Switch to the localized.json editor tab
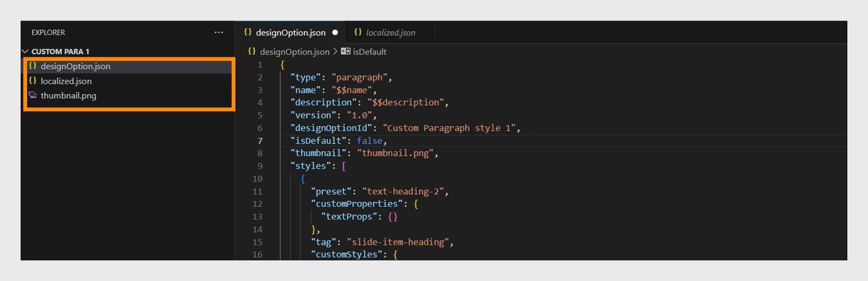The width and height of the screenshot is (868, 281). pyautogui.click(x=391, y=33)
